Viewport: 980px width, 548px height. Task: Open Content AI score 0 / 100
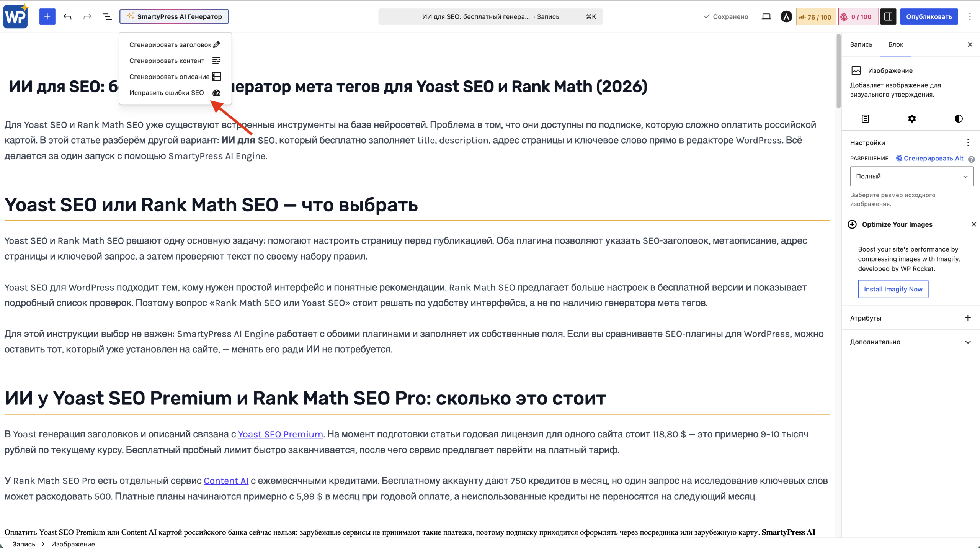(858, 17)
